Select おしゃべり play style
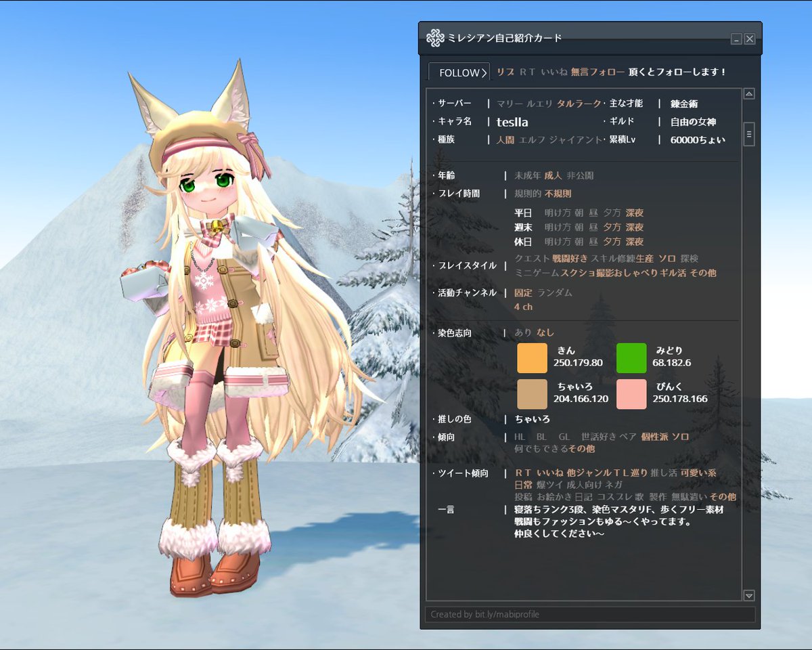Screen dimensions: 812x650 click(x=635, y=273)
